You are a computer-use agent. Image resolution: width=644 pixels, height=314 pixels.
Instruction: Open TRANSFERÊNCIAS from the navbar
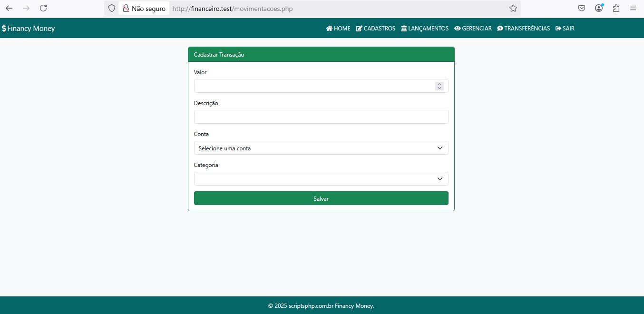coord(523,29)
